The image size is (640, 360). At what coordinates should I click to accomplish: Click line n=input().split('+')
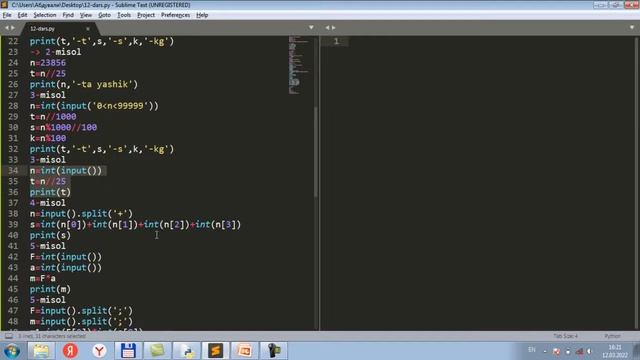pos(81,214)
